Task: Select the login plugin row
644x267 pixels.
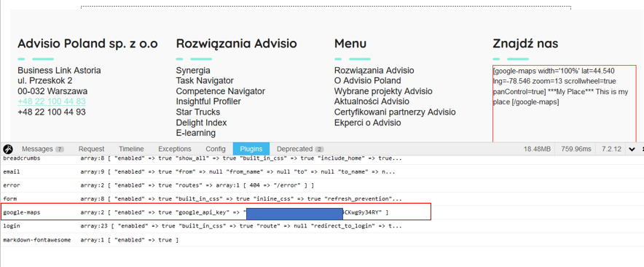Action: tap(322, 226)
